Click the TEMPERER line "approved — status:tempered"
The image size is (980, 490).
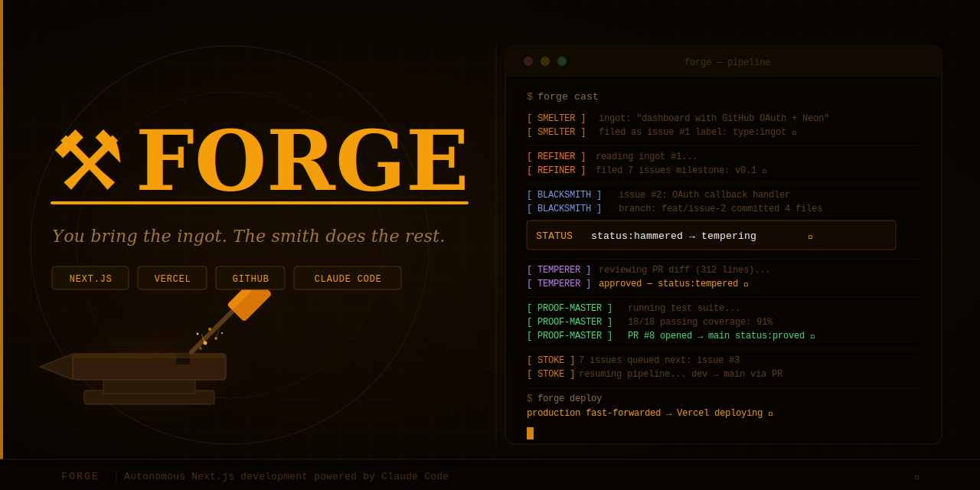pyautogui.click(x=638, y=284)
